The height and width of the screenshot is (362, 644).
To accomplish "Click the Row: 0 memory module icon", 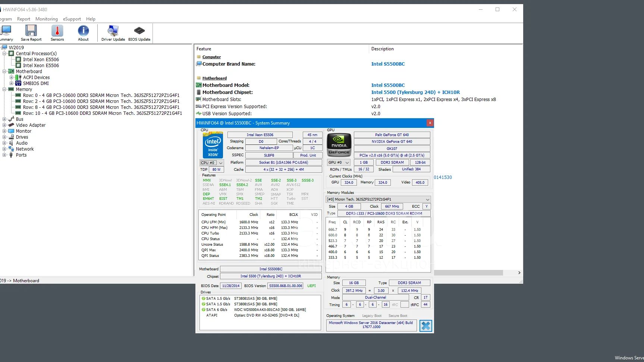I will 18,95.
